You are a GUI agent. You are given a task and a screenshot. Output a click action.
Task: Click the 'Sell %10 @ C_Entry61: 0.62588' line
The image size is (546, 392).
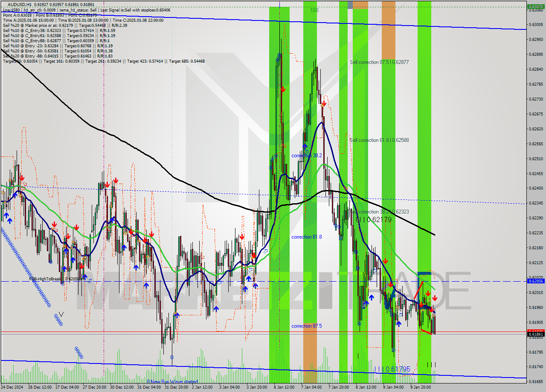coord(59,36)
